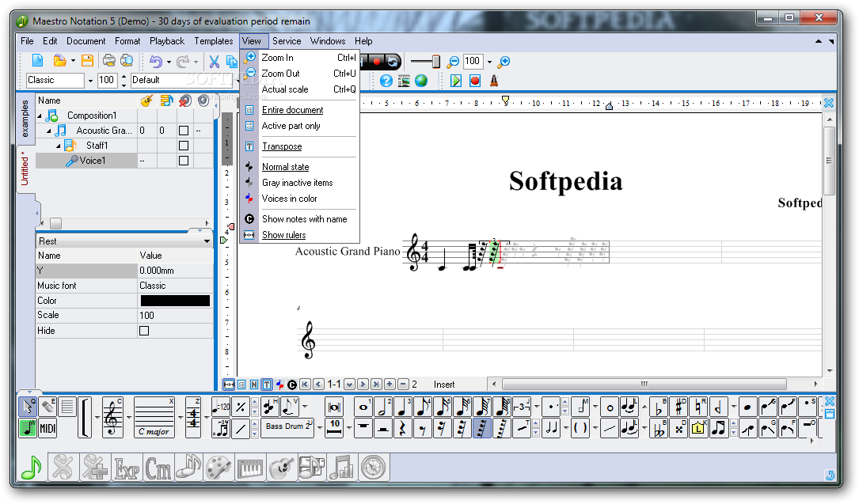Open the guitar instrument tab icon
859x504 pixels.
coord(282,468)
